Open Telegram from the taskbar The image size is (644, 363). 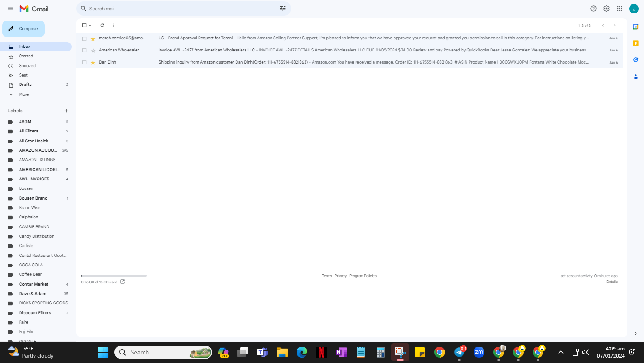coord(459,353)
